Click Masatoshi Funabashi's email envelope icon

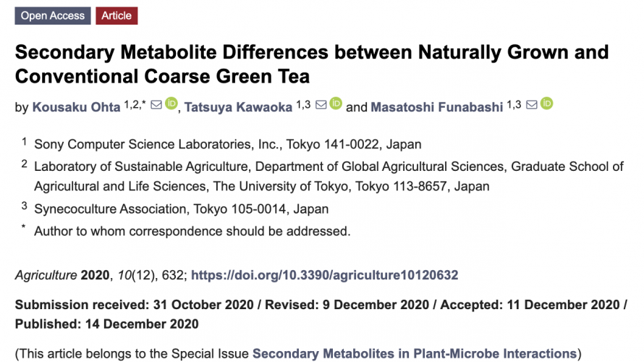click(531, 105)
